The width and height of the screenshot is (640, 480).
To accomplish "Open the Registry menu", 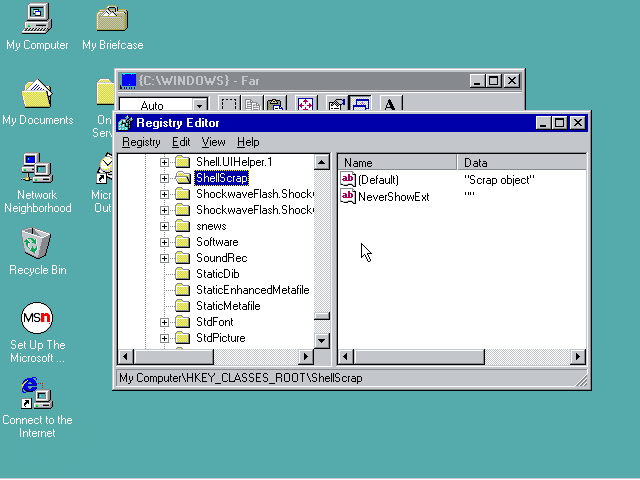I will (x=141, y=142).
